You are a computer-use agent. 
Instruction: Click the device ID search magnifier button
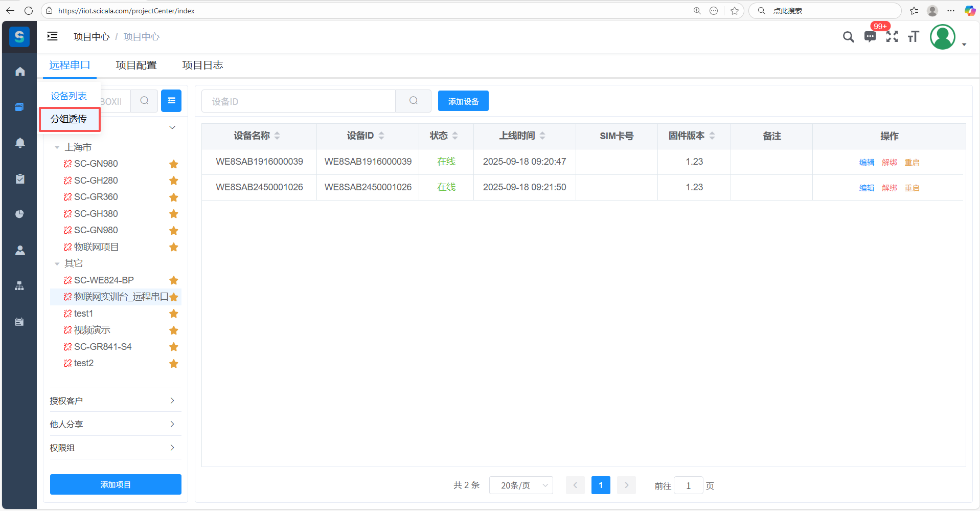tap(413, 101)
